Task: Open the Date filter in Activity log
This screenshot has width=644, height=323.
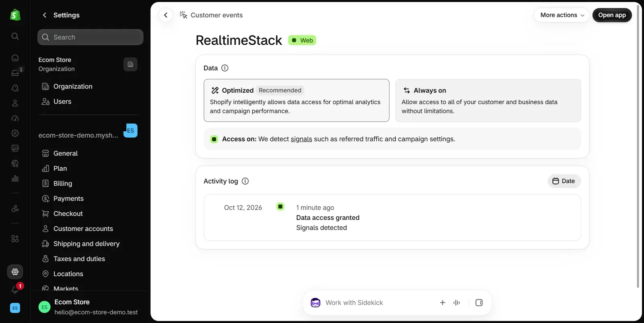Action: [564, 181]
